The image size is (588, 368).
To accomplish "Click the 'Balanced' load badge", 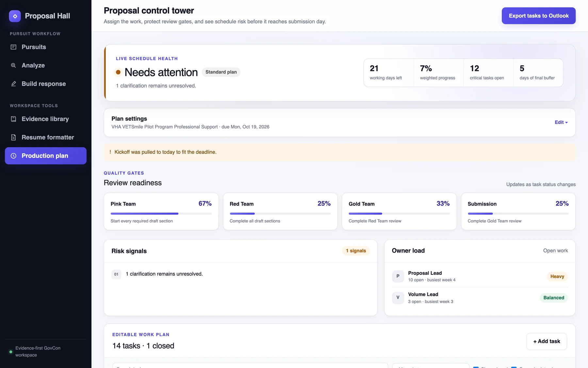I will 554,298.
